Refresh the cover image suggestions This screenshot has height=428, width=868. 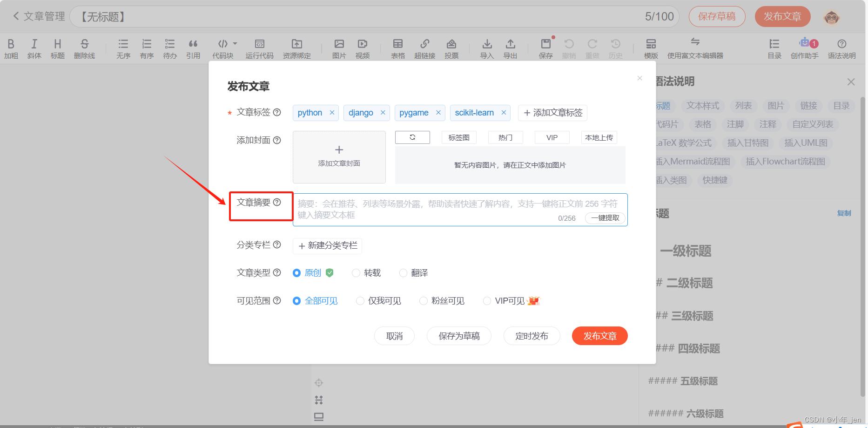click(412, 137)
